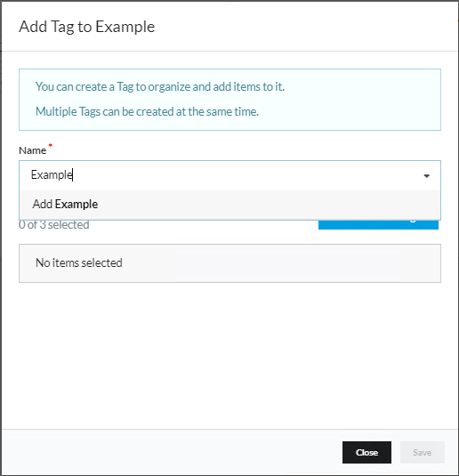Expand the Name dropdown caret arrow

point(426,176)
